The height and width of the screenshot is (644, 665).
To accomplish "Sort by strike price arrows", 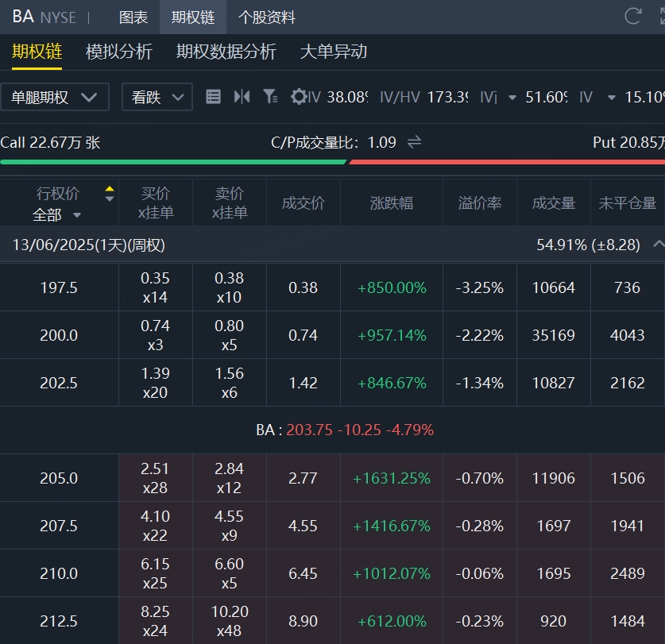I will [110, 194].
